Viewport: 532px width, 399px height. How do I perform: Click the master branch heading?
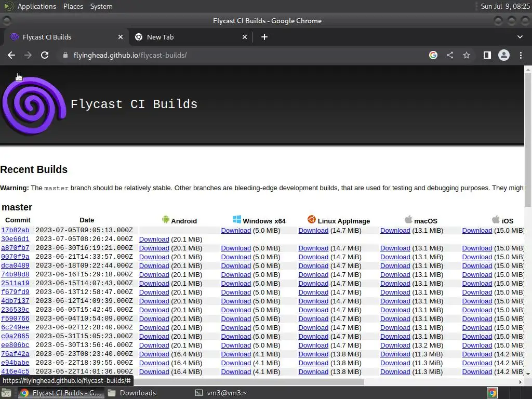(17, 207)
